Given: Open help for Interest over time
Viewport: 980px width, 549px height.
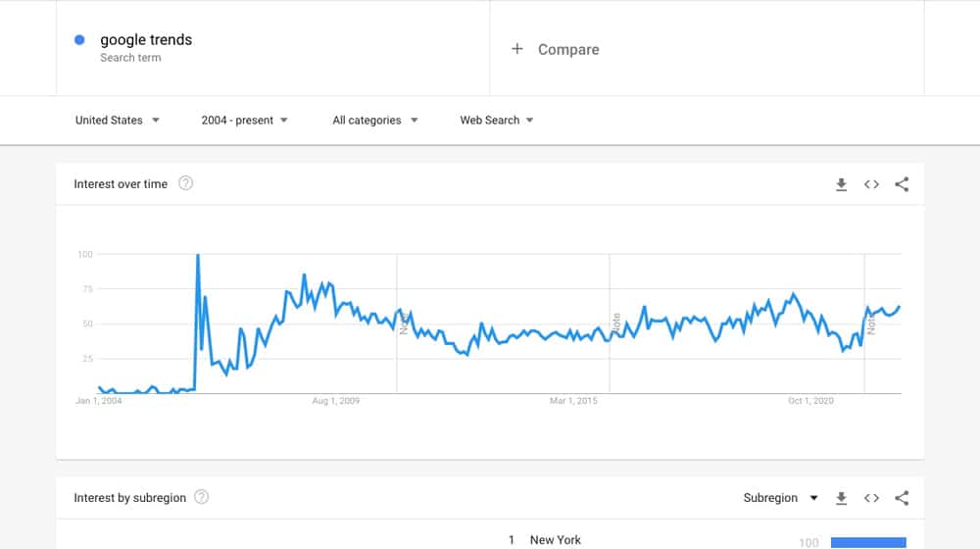Looking at the screenshot, I should point(185,183).
